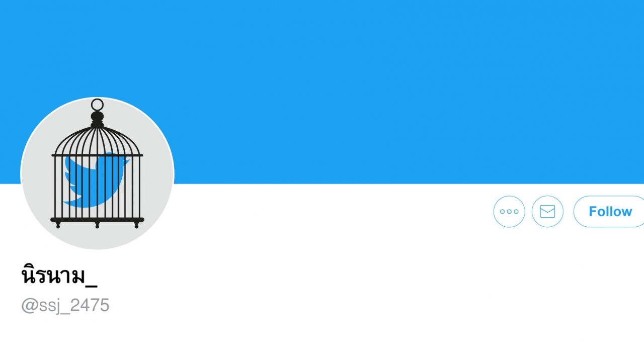This screenshot has height=362, width=644.
Task: Tap the envelope glyph in the round button
Action: pos(547,212)
